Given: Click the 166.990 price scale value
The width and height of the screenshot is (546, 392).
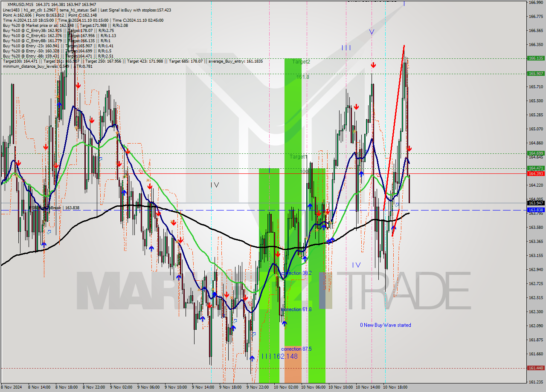Looking at the screenshot, I should 536,3.
